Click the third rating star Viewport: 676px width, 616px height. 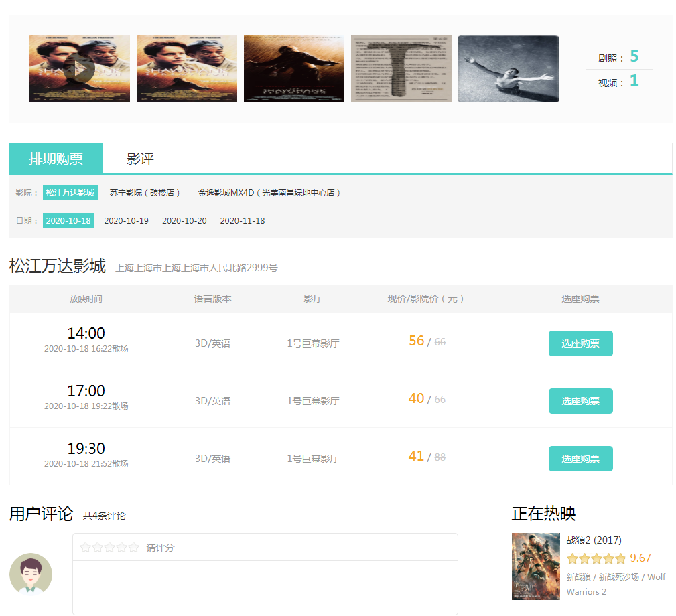[x=109, y=548]
